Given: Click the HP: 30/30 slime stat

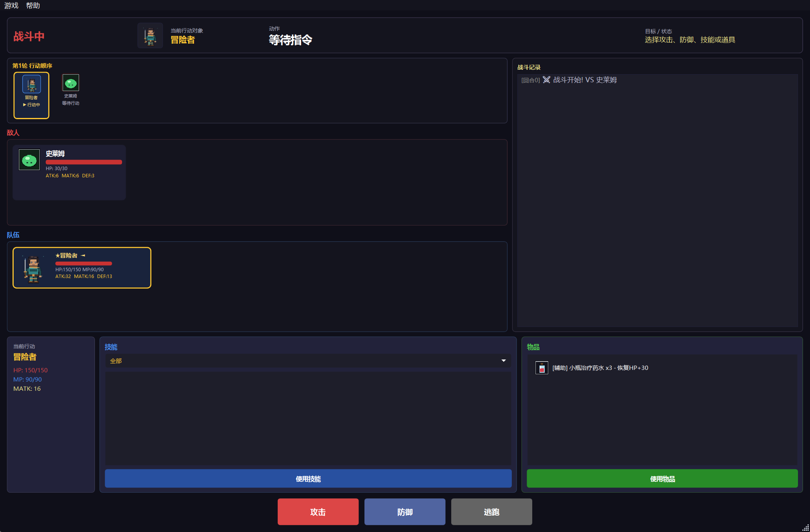Looking at the screenshot, I should 57,169.
